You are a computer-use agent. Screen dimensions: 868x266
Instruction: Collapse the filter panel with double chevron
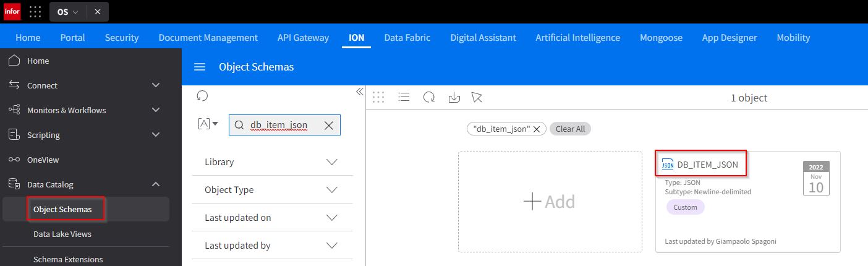pos(359,92)
